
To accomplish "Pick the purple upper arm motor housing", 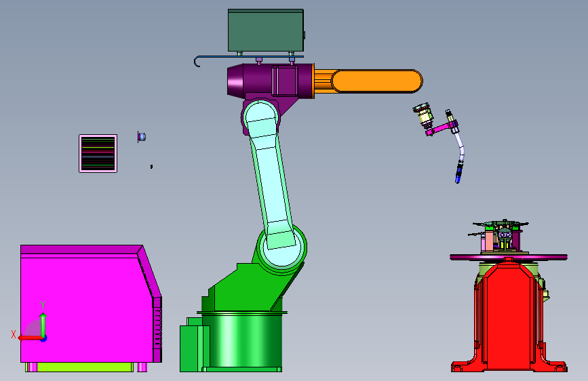I will tap(271, 81).
